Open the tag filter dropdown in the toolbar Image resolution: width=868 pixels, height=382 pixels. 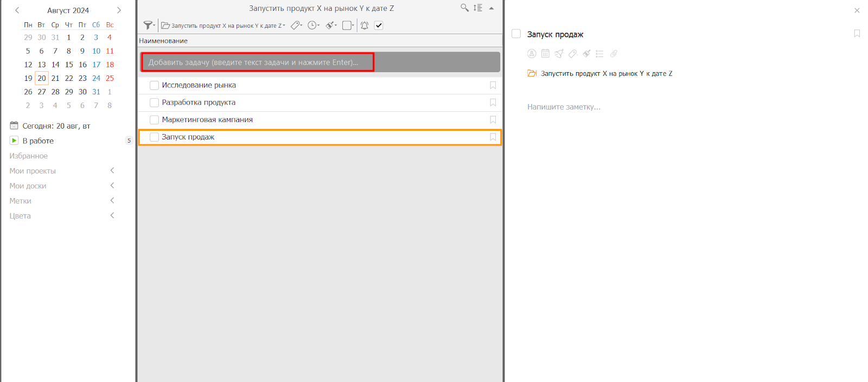click(x=296, y=26)
